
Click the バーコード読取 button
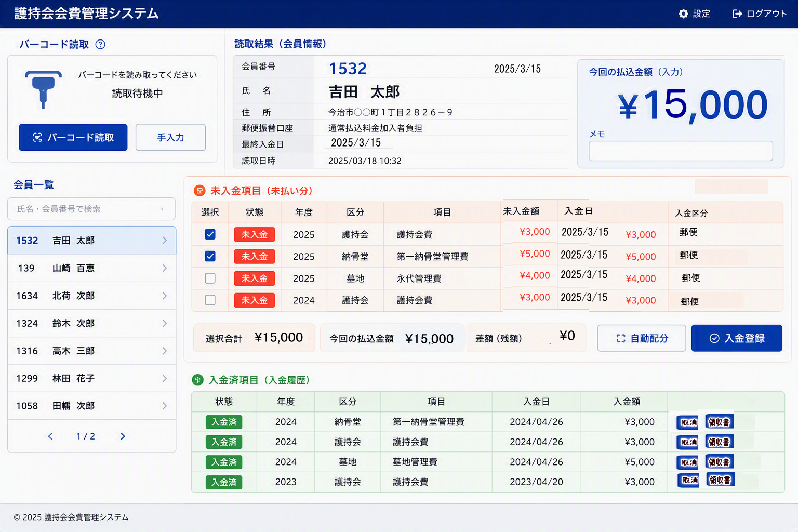73,137
